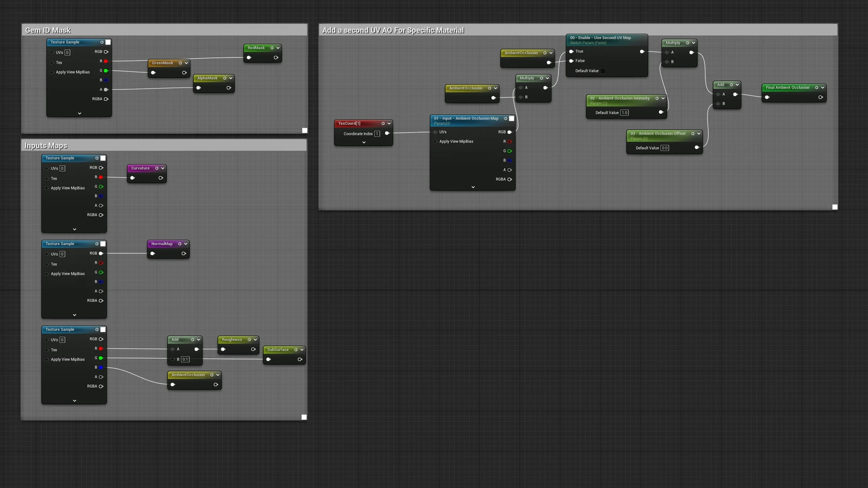Toggle the Default Value checkbox on the Use Second UV Map switch
The image size is (868, 488).
coord(603,71)
